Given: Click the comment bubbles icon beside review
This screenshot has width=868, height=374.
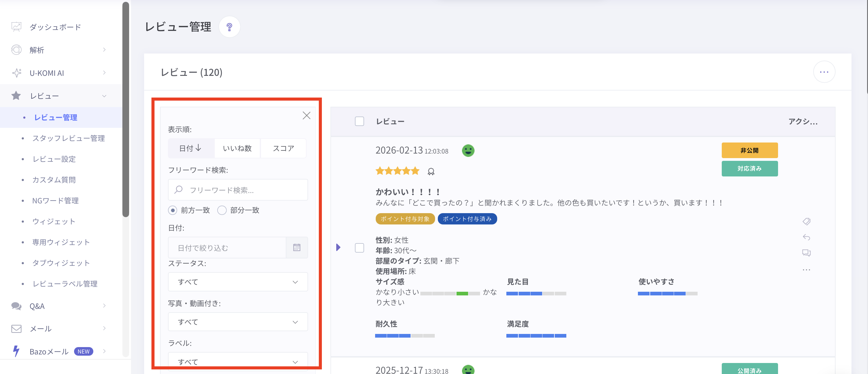Looking at the screenshot, I should tap(806, 253).
